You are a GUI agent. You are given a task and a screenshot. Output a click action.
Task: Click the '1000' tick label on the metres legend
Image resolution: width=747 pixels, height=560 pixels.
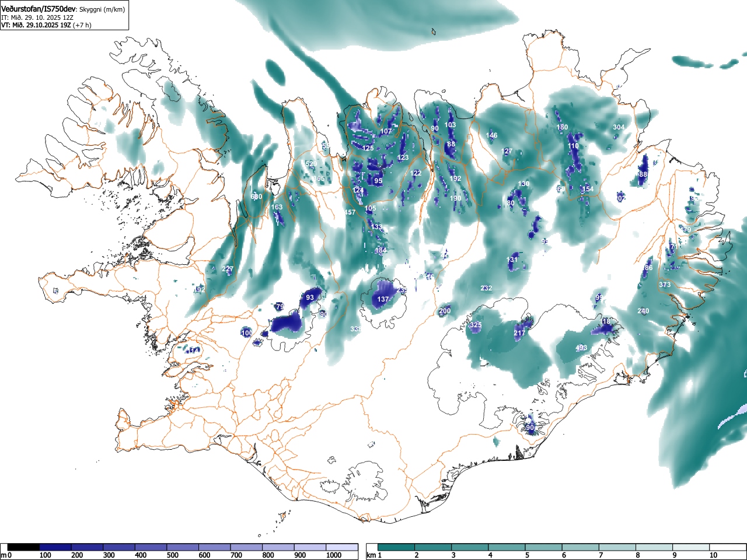[334, 555]
